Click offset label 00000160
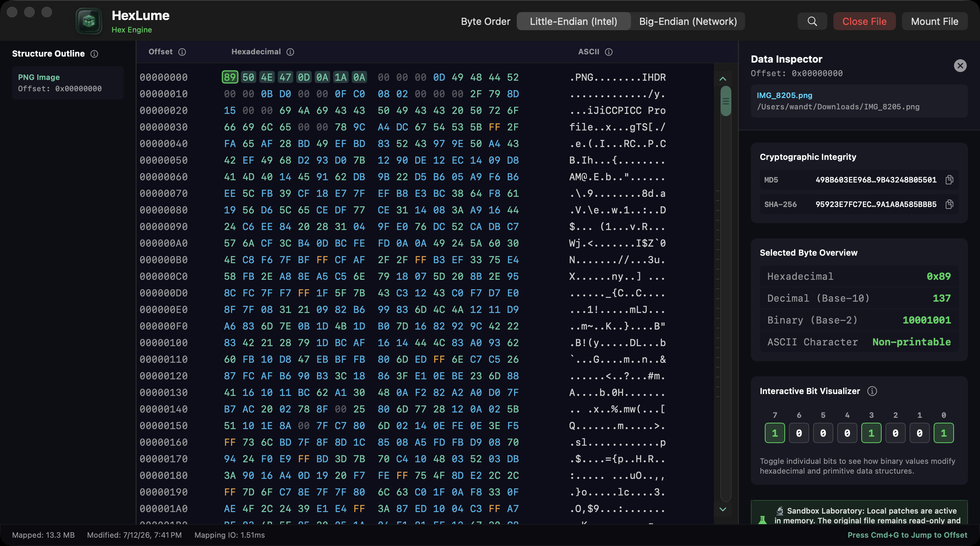This screenshot has height=546, width=980. (x=164, y=443)
